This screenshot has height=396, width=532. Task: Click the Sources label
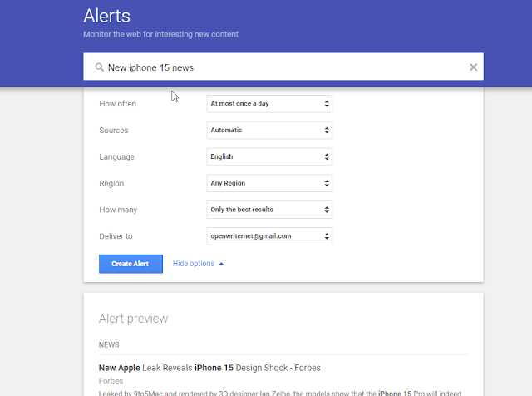tap(114, 131)
